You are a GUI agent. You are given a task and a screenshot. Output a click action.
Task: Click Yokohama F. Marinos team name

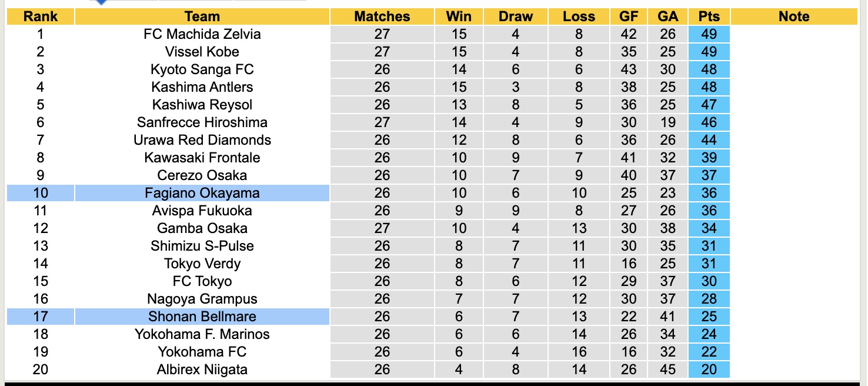click(x=202, y=334)
